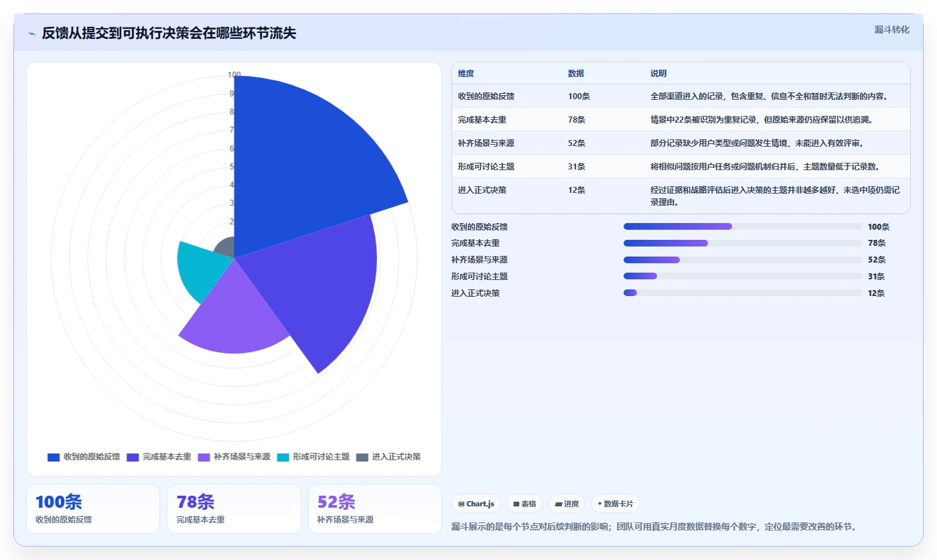Viewport: 937px width, 560px height.
Task: Click the 收到的原始反馈 label in the progress list
Action: click(x=480, y=226)
